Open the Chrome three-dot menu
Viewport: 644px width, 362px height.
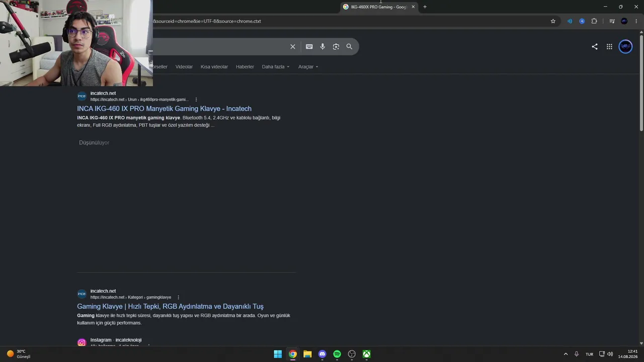636,21
